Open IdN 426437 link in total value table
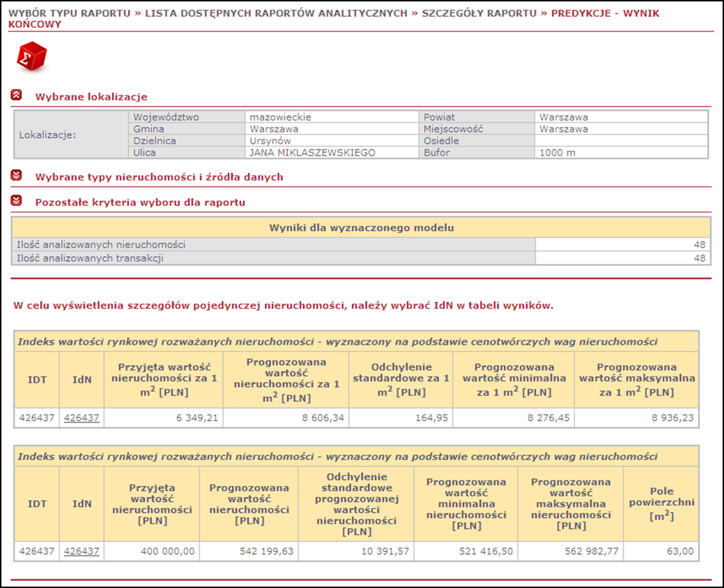The height and width of the screenshot is (588, 724). 81,551
